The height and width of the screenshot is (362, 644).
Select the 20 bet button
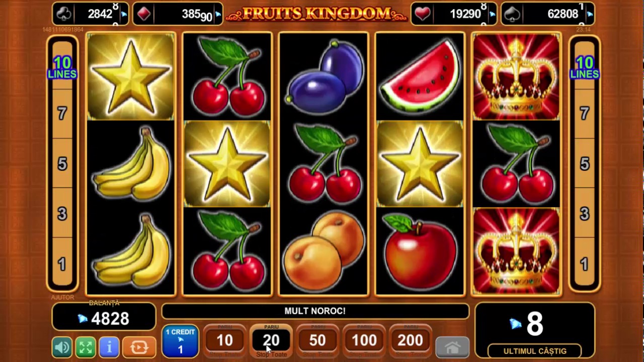[271, 341]
